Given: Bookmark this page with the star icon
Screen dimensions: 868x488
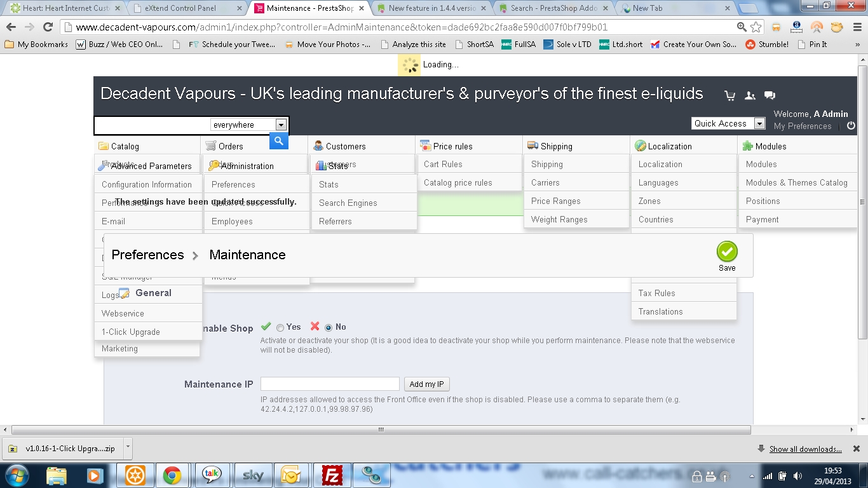Looking at the screenshot, I should point(756,27).
